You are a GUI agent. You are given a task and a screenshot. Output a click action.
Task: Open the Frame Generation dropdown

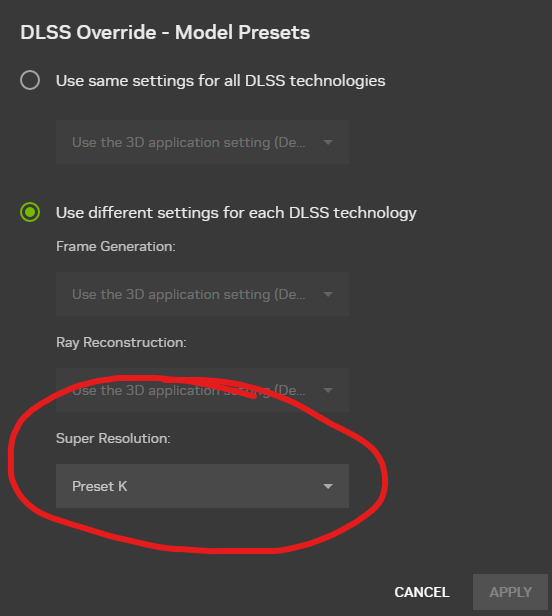(202, 294)
